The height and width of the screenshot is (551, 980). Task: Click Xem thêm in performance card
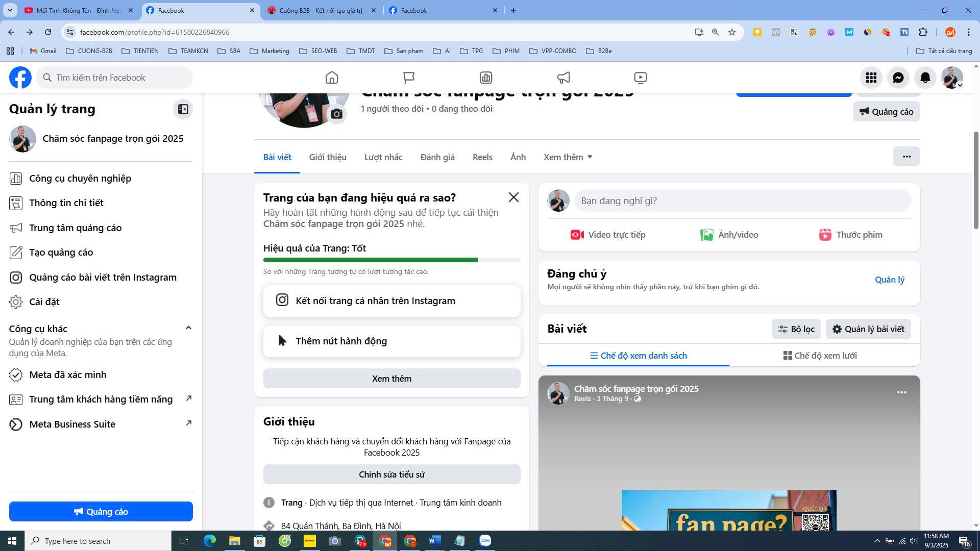coord(392,379)
